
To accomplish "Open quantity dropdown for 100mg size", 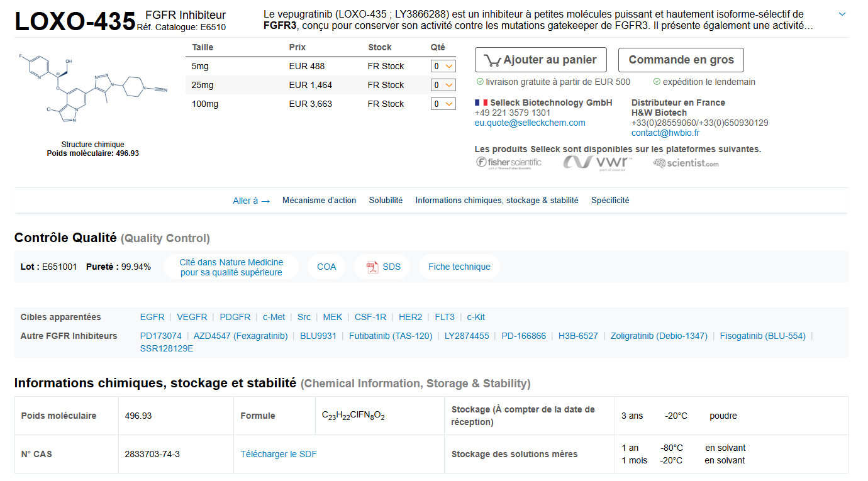I will (x=443, y=104).
